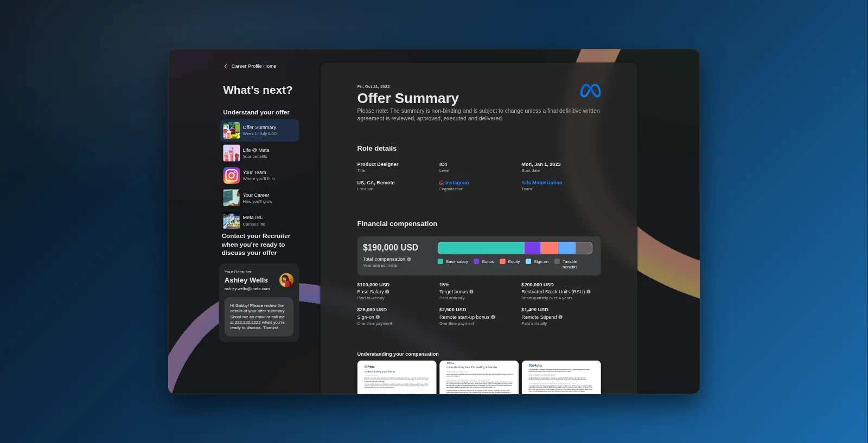The height and width of the screenshot is (443, 868).
Task: Click the red Equity bar segment
Action: (x=550, y=248)
